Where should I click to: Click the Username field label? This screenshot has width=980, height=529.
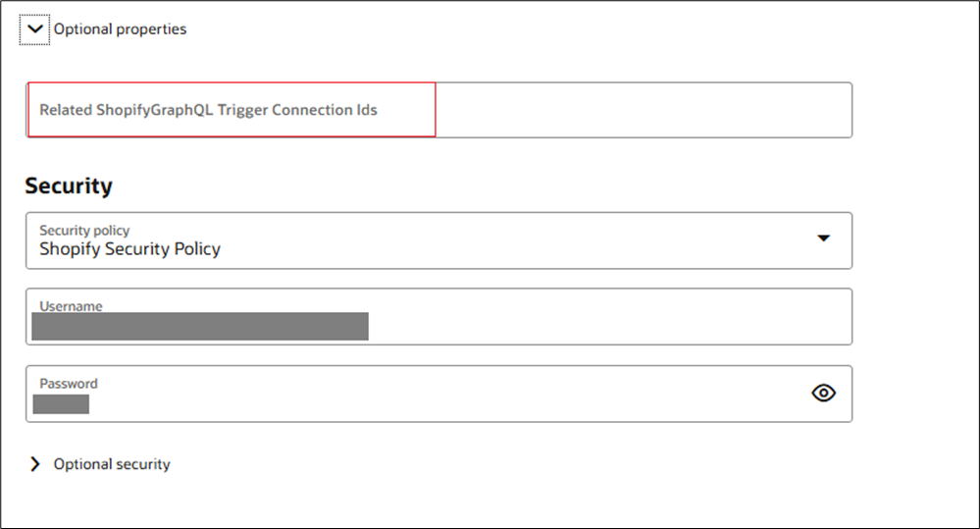pyautogui.click(x=71, y=306)
